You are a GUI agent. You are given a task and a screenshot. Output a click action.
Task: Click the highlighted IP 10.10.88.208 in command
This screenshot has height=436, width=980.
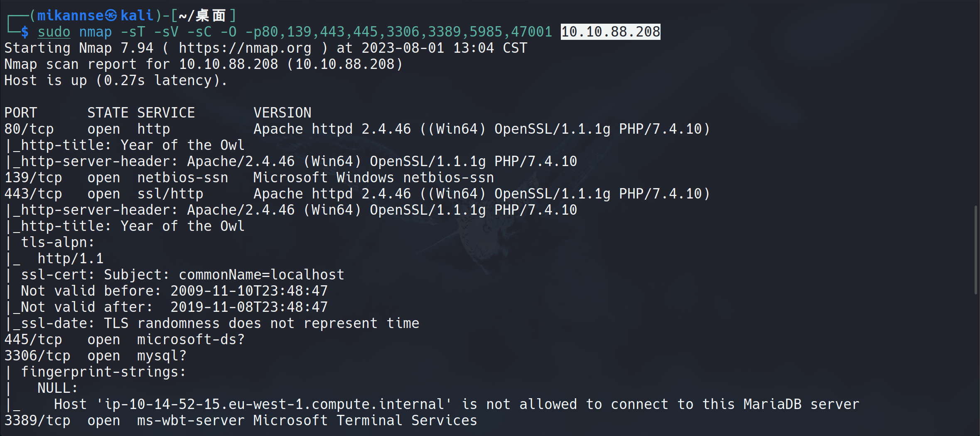coord(610,32)
